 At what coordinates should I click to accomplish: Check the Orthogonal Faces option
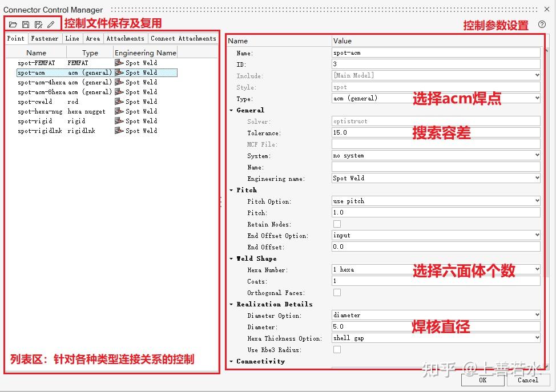[x=337, y=292]
